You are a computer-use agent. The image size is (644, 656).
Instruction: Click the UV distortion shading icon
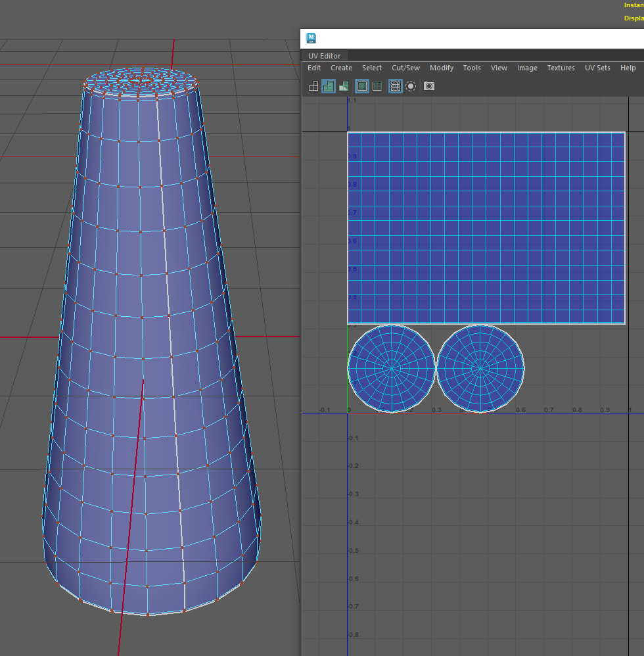click(344, 86)
